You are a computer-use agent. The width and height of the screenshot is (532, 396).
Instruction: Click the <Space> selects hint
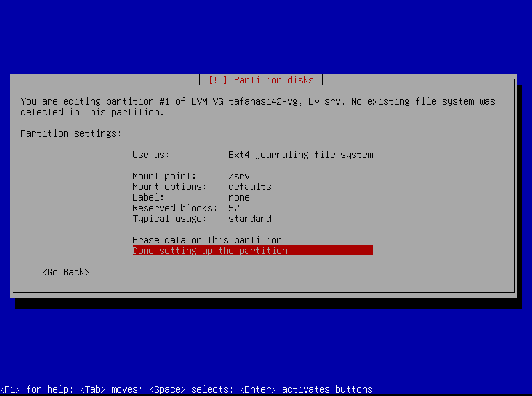tap(191, 389)
